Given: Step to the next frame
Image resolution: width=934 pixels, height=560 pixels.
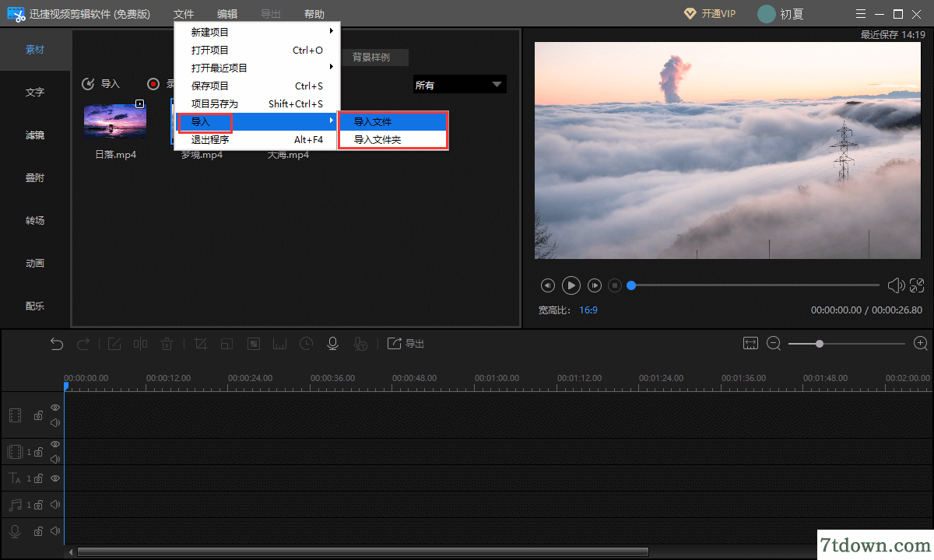Looking at the screenshot, I should click(595, 285).
